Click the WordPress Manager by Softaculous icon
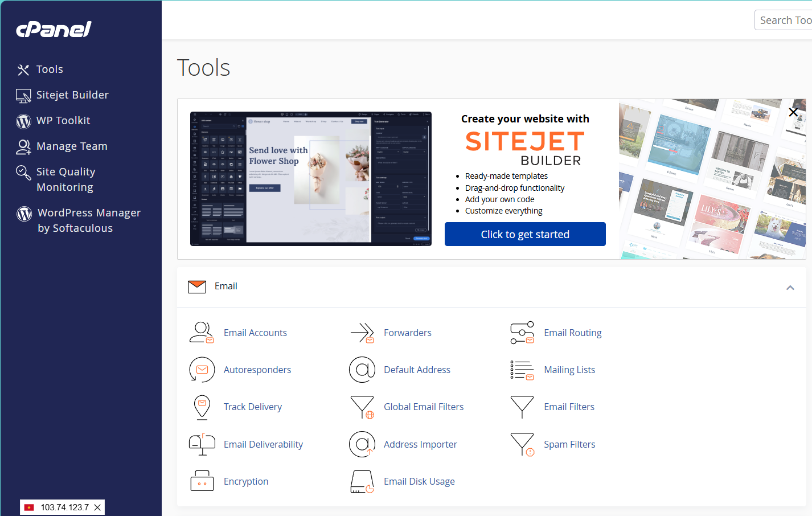 point(24,214)
